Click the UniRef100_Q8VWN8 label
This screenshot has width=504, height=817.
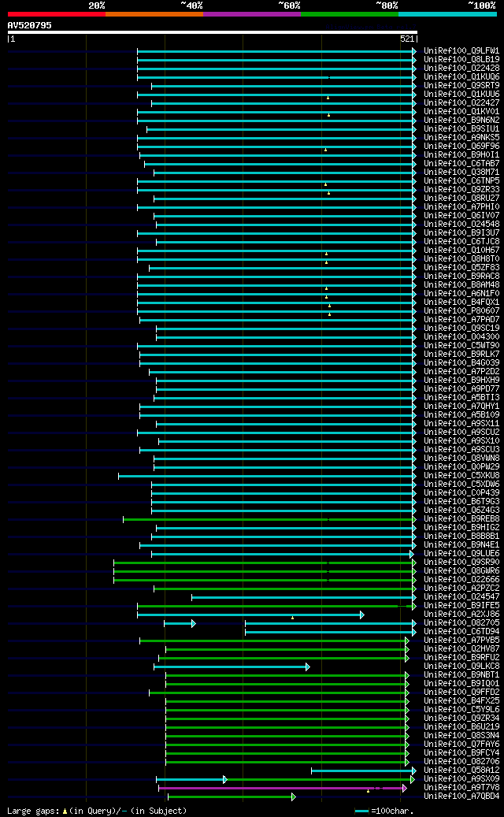tap(461, 458)
